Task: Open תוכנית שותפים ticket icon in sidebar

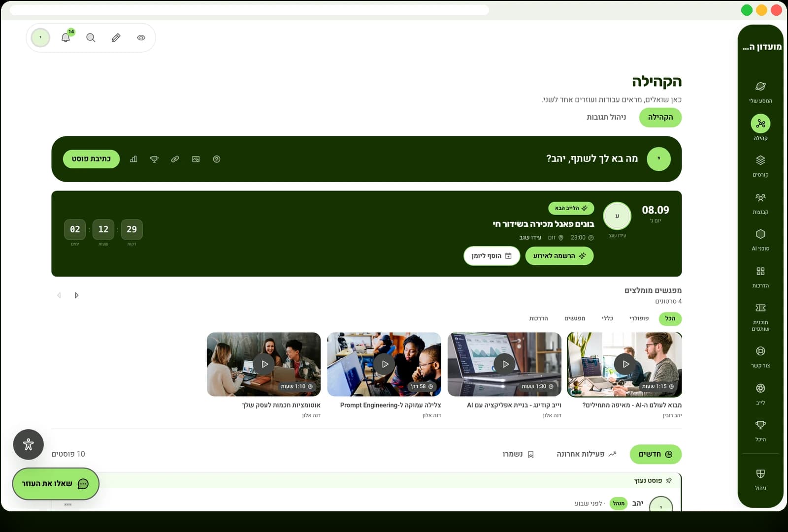Action: click(x=760, y=308)
